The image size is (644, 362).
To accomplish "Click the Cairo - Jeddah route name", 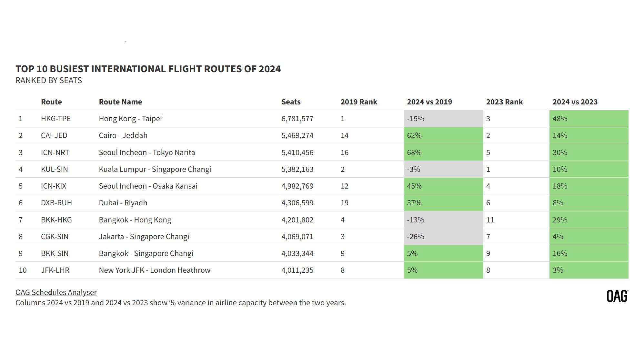I will 124,135.
